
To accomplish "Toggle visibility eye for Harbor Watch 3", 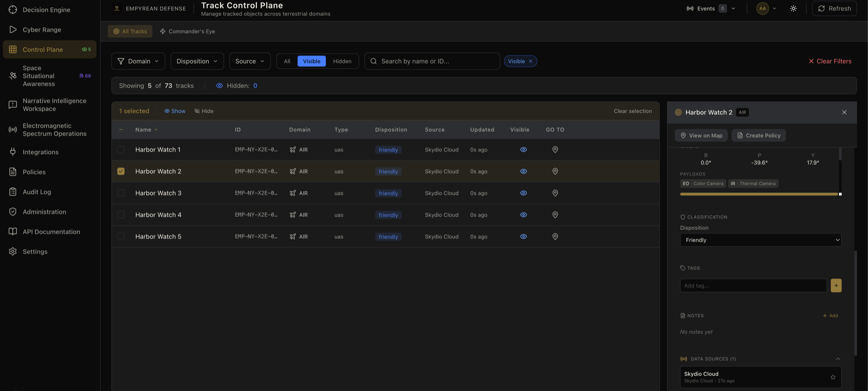I will pos(523,193).
